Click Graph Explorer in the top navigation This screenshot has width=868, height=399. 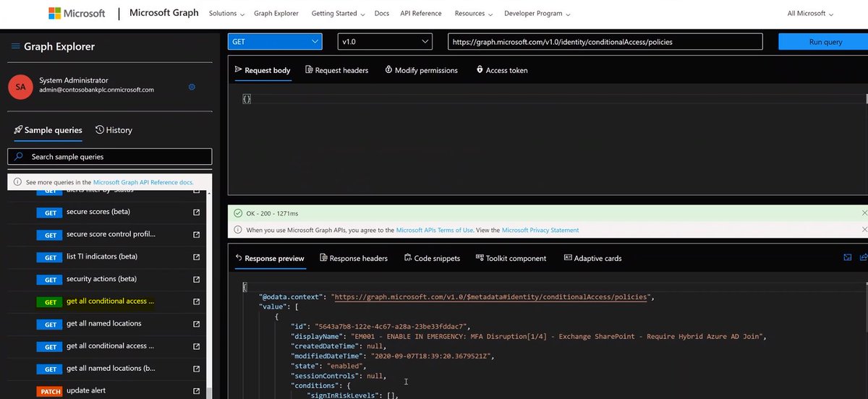pos(276,14)
